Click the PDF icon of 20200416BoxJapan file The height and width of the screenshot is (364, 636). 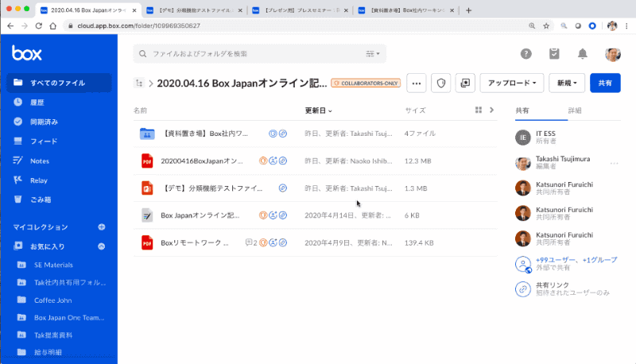point(147,161)
